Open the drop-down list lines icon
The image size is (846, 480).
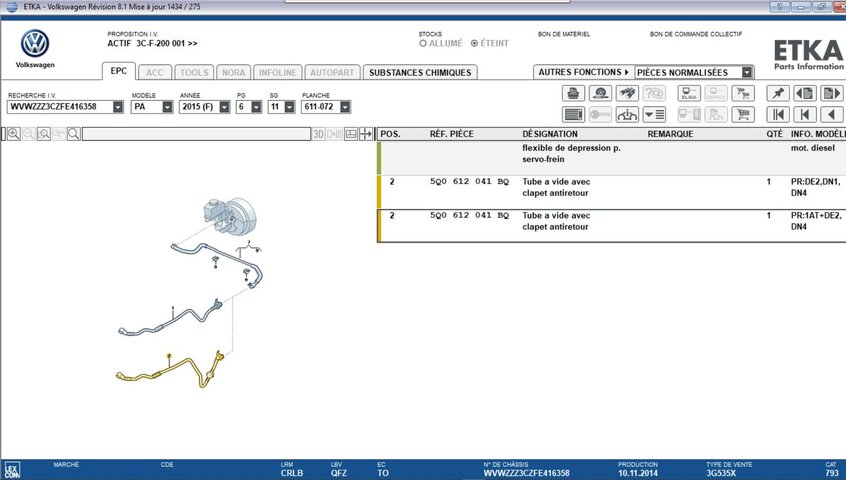(654, 114)
